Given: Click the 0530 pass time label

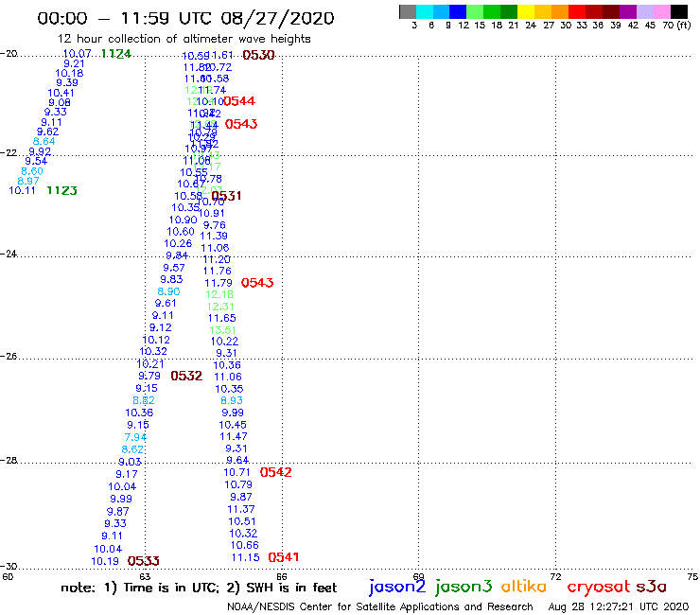Looking at the screenshot, I should (258, 55).
